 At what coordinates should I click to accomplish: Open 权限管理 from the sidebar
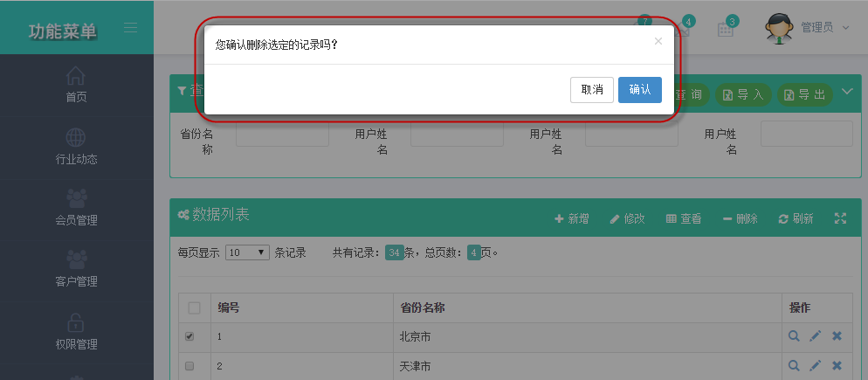click(76, 332)
